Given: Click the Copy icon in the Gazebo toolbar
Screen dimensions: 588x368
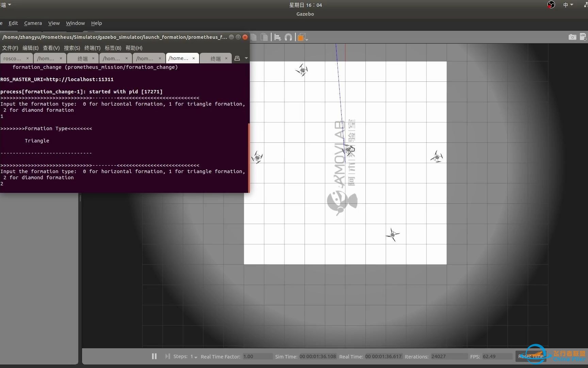Looking at the screenshot, I should [254, 37].
